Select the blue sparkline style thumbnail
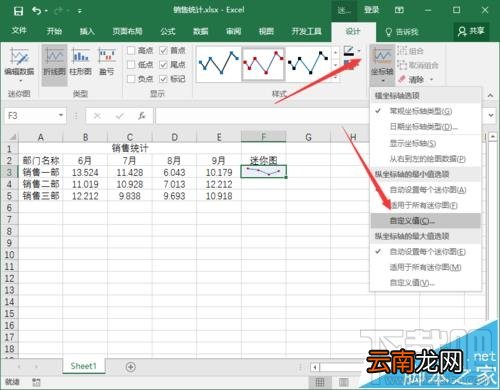The height and width of the screenshot is (390, 500). tap(219, 64)
